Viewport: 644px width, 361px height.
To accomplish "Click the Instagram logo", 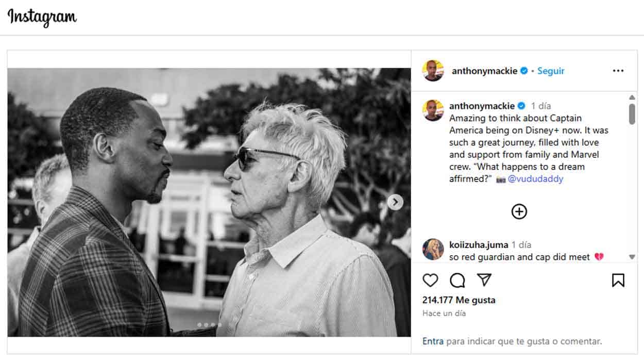I will [42, 18].
